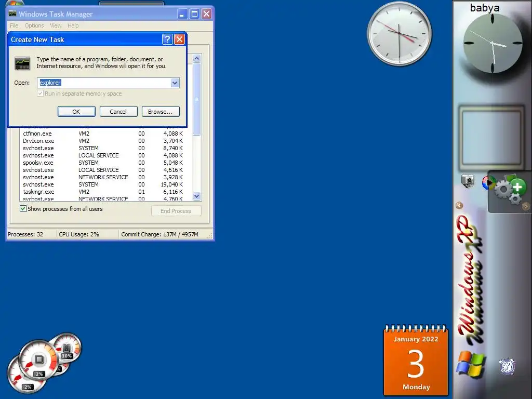
Task: Click the End Process button
Action: 176,211
